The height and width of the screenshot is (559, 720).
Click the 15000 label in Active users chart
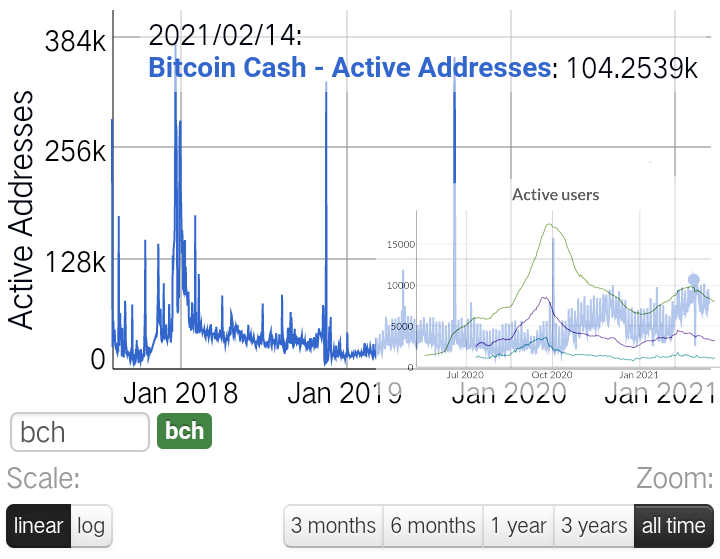400,244
